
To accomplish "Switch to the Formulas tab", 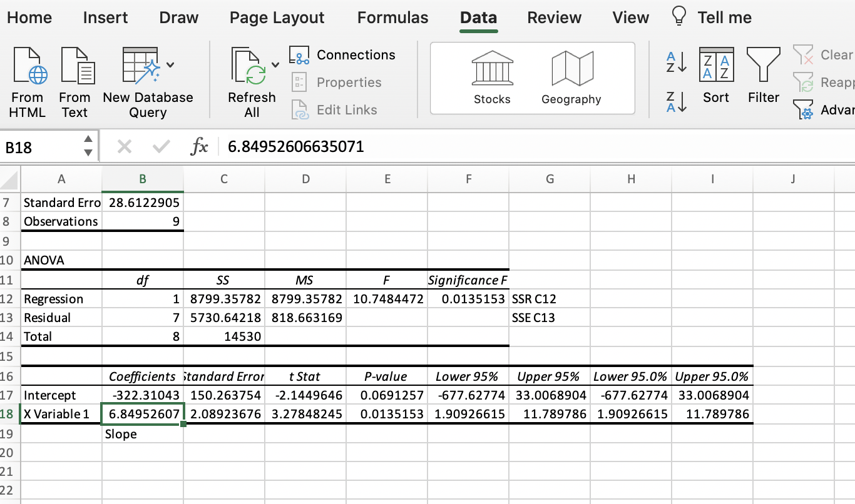I will point(392,18).
